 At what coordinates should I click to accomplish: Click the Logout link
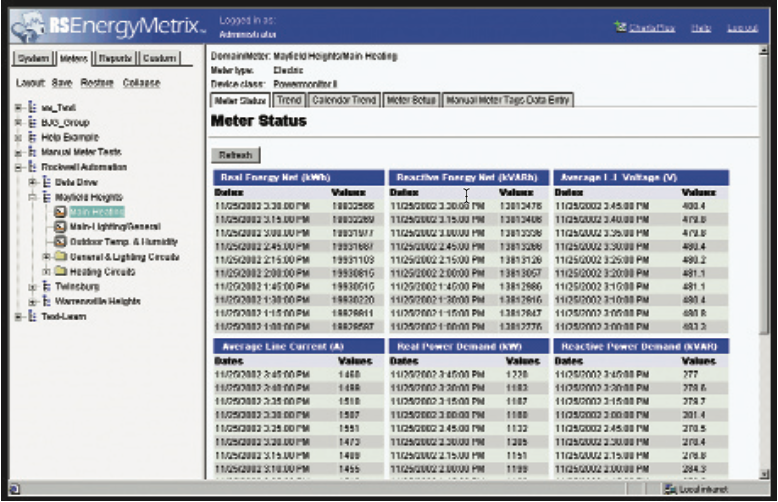[742, 28]
